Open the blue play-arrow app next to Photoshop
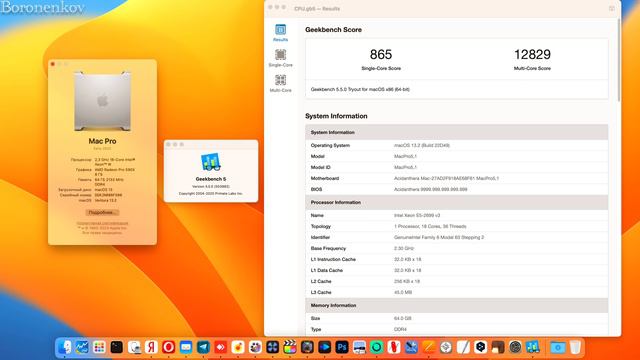This screenshot has height=360, width=640. pos(324,347)
